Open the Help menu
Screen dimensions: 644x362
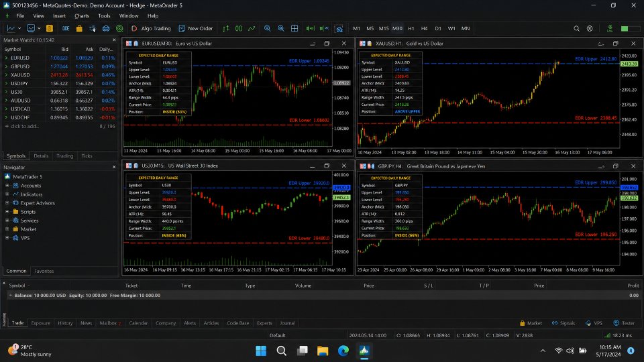click(153, 15)
